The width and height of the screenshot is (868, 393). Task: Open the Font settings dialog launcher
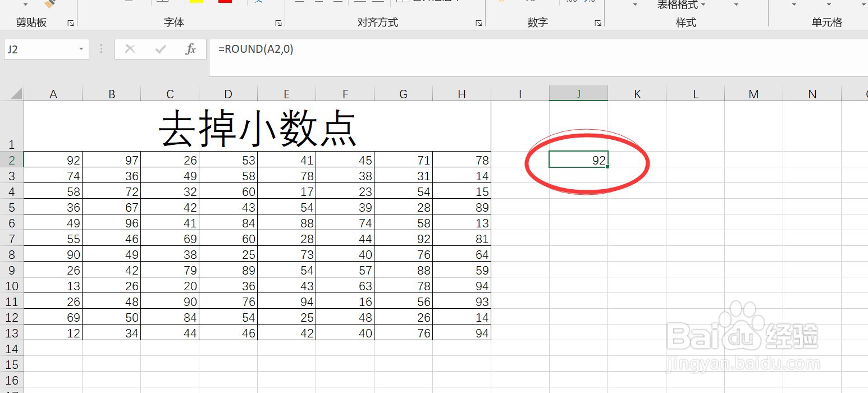coord(278,22)
